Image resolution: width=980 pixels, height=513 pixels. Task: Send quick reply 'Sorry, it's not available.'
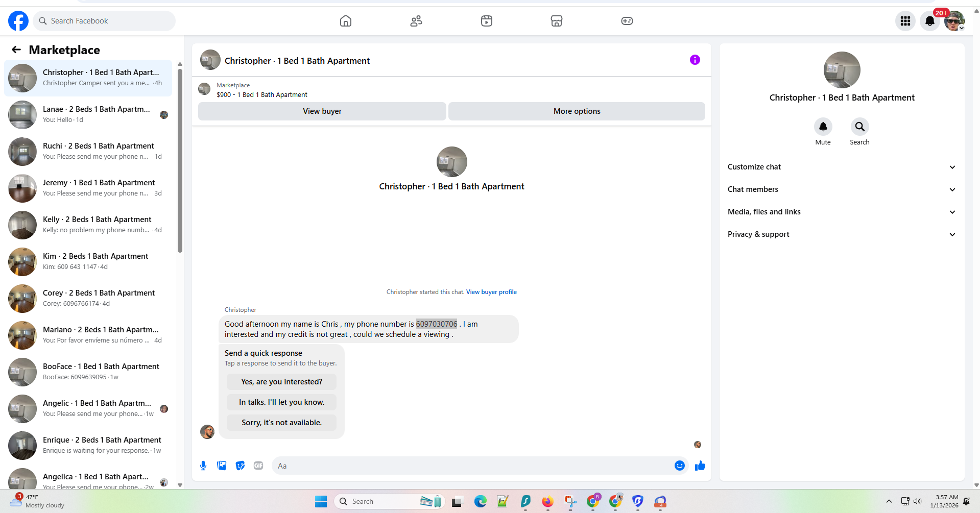(x=282, y=423)
